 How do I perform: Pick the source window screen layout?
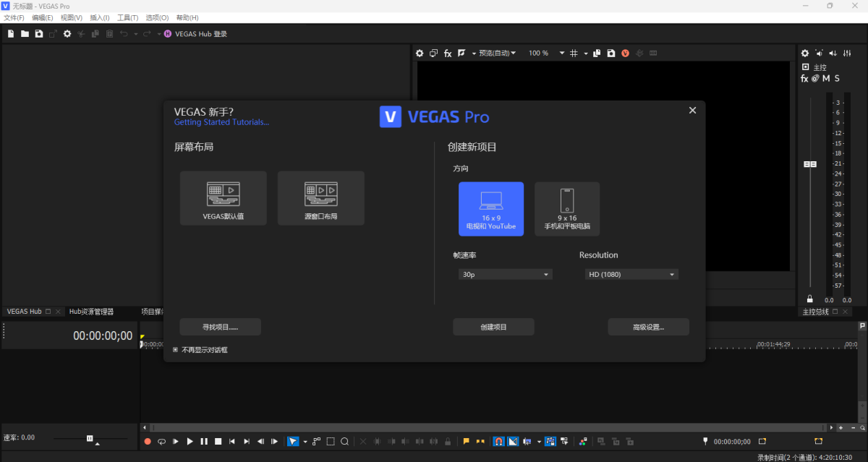tap(321, 198)
